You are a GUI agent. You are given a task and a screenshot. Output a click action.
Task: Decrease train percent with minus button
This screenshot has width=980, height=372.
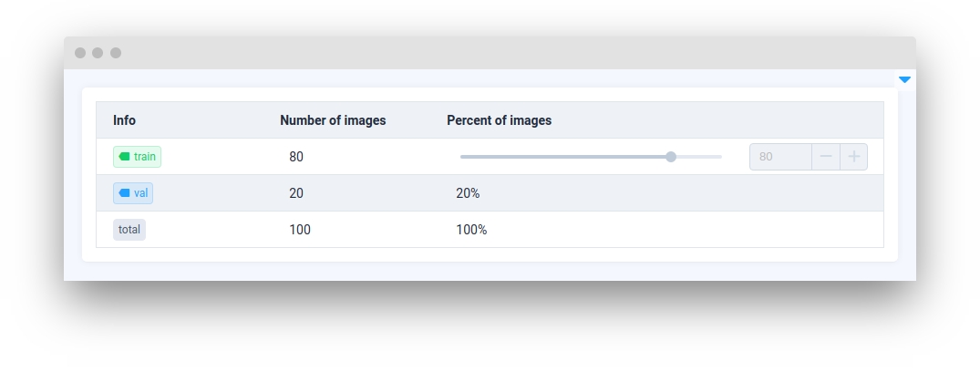(826, 157)
